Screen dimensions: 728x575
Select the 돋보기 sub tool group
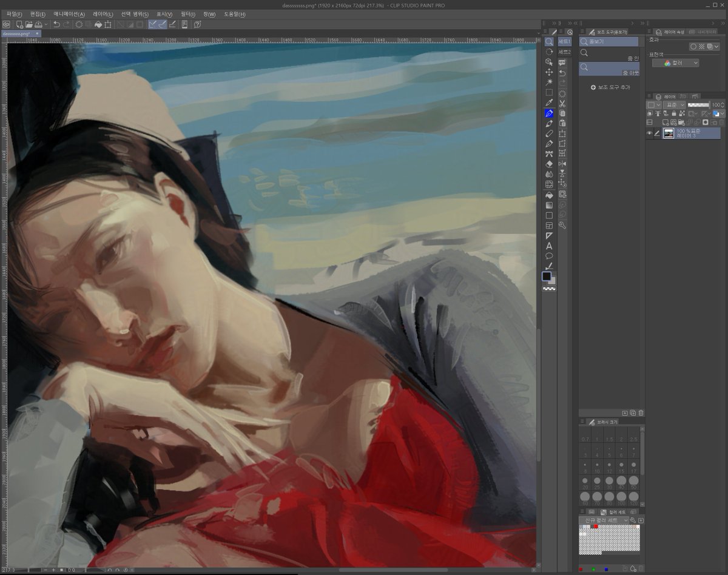pyautogui.click(x=608, y=41)
